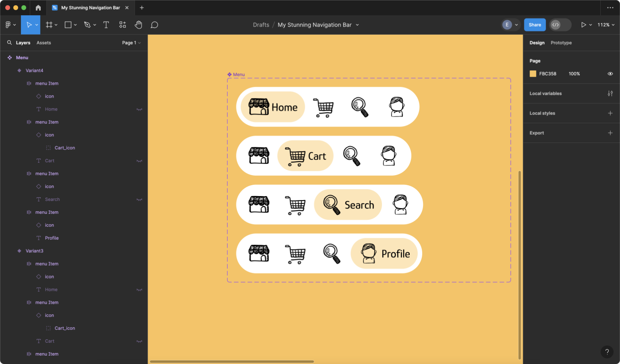The height and width of the screenshot is (364, 620).
Task: Open the file name dropdown arrow
Action: [357, 25]
